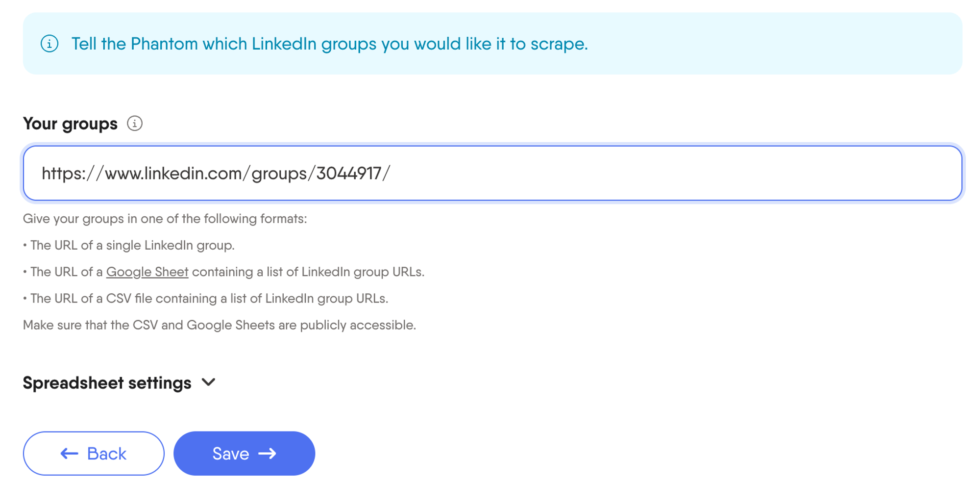This screenshot has width=980, height=482.
Task: Click the chevron icon after Spreadsheet settings
Action: 209,383
